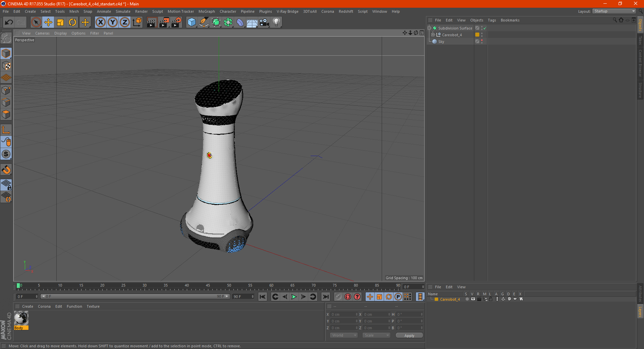The height and width of the screenshot is (349, 644).
Task: Add a Subdivision Surface generator
Action: [216, 22]
